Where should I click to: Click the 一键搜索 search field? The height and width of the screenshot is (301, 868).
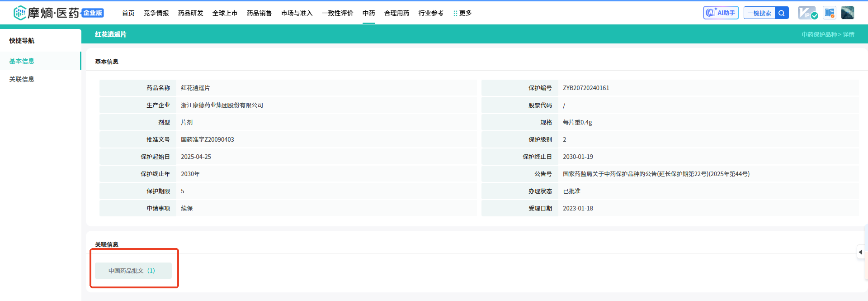coord(759,13)
